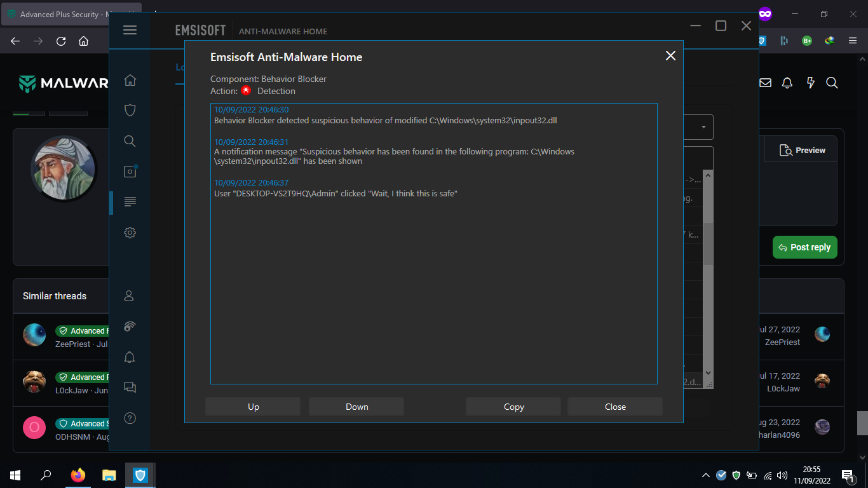868x488 pixels.
Task: Open Emsisoft Settings gear icon
Action: pyautogui.click(x=130, y=232)
